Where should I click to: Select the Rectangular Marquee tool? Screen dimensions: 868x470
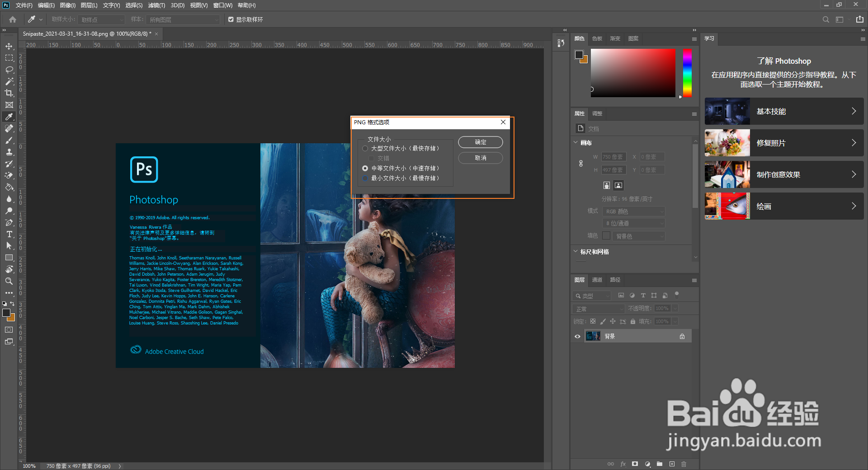(9, 58)
